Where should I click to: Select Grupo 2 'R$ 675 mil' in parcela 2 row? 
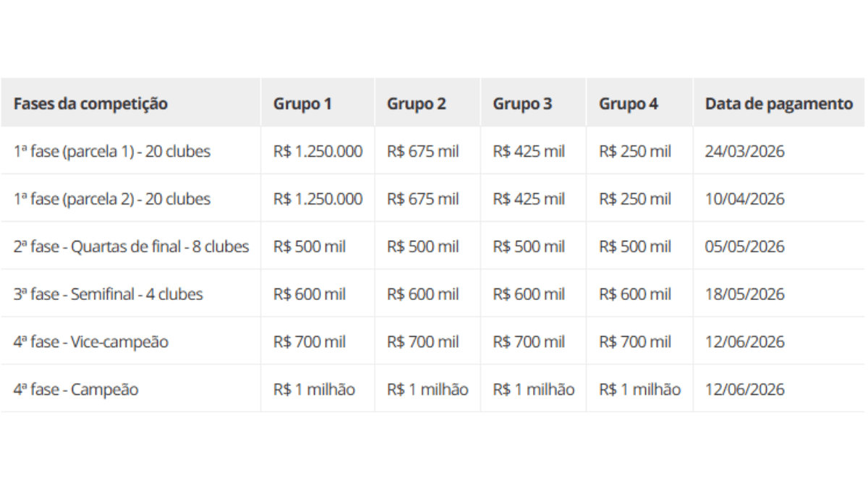click(422, 199)
